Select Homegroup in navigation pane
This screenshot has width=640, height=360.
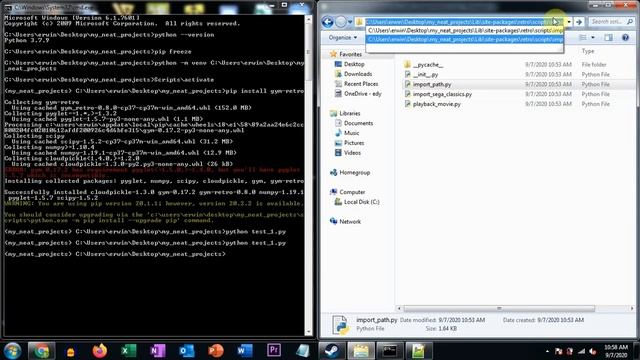tap(354, 172)
